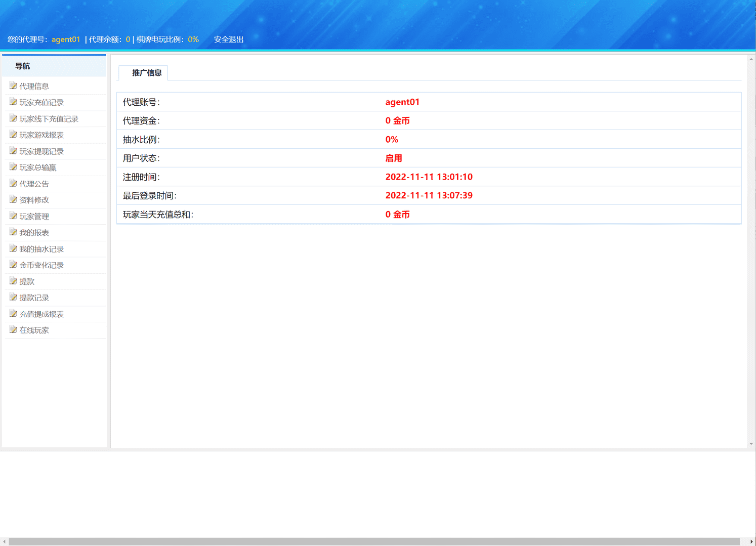Open the 玩家游戏报表 report
Screen dimensions: 756x546
(x=41, y=135)
